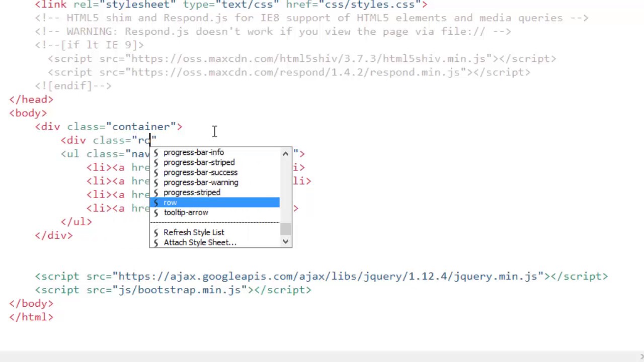Click the icon beside Attach Style Sheet

click(x=156, y=243)
